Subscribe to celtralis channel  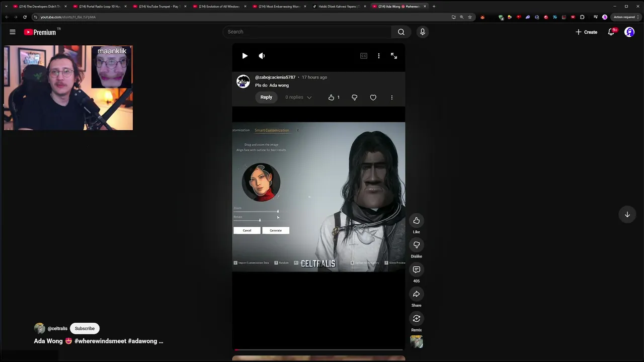click(85, 328)
